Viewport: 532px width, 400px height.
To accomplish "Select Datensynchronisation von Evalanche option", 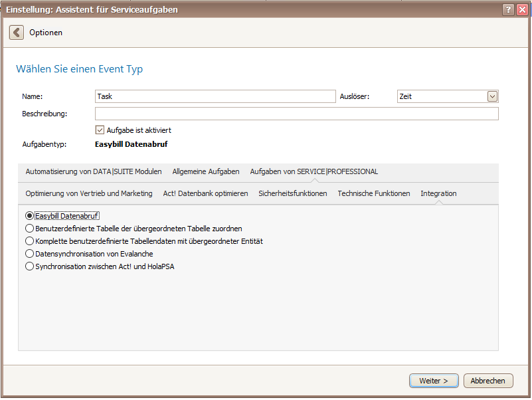I will (x=29, y=254).
